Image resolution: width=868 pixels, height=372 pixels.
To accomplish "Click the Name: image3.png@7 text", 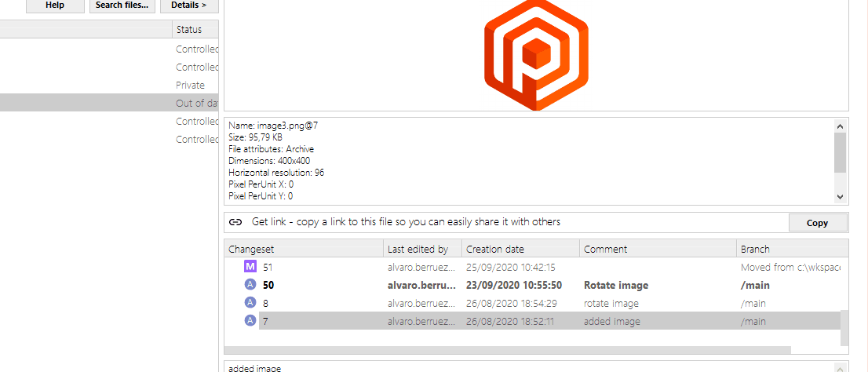I will click(273, 126).
